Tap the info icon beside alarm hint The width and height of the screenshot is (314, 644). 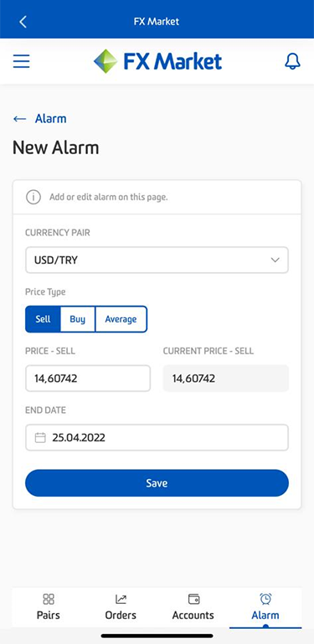[x=33, y=197]
